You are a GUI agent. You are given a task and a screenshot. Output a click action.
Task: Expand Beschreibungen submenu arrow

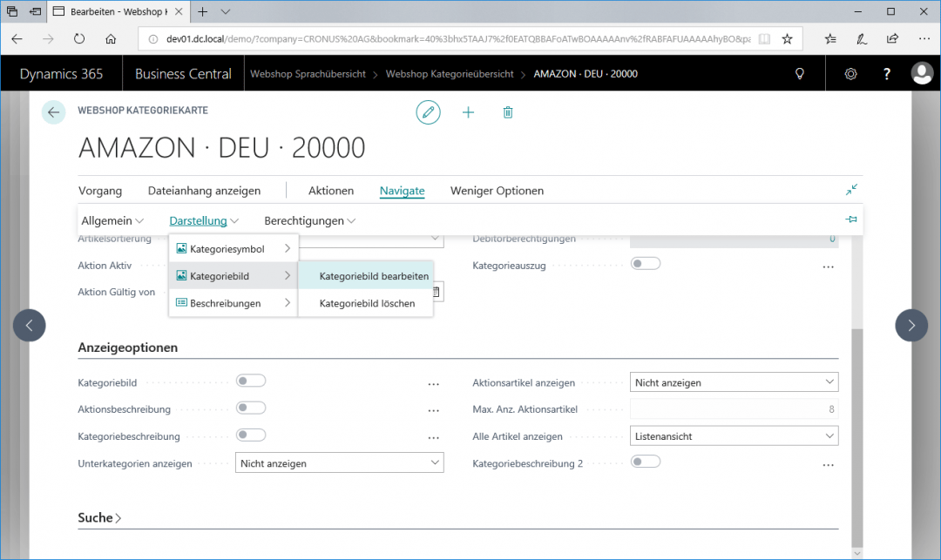288,302
